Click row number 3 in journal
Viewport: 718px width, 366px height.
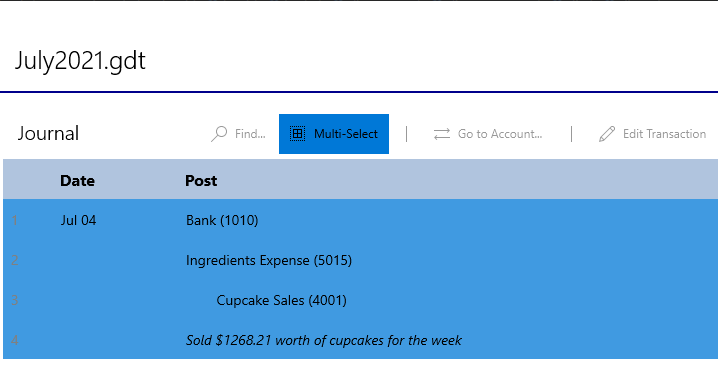click(15, 300)
